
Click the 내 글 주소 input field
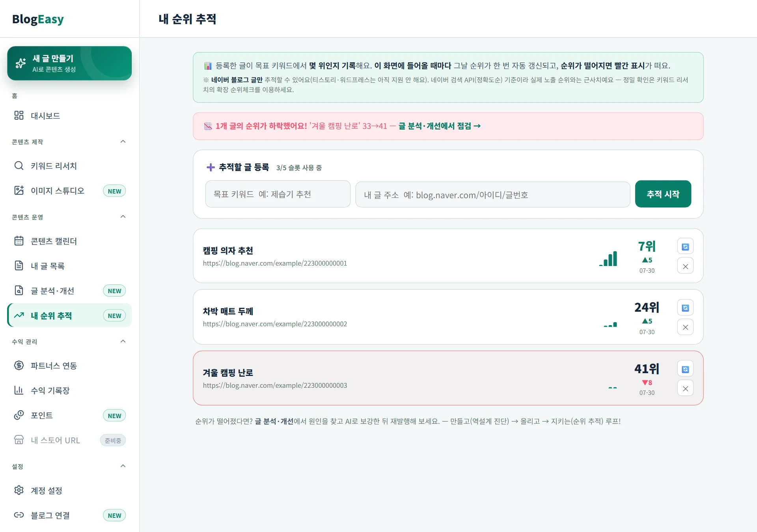point(492,194)
